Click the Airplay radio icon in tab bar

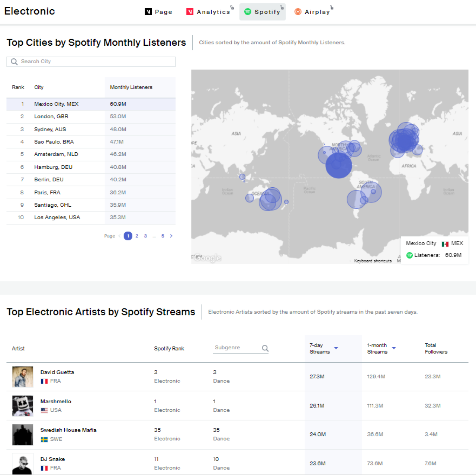pyautogui.click(x=298, y=12)
